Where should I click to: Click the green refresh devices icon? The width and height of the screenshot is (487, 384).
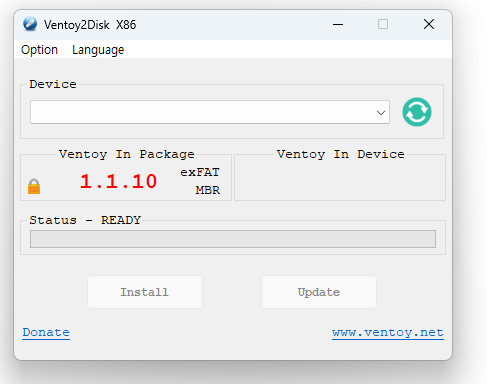tap(417, 112)
